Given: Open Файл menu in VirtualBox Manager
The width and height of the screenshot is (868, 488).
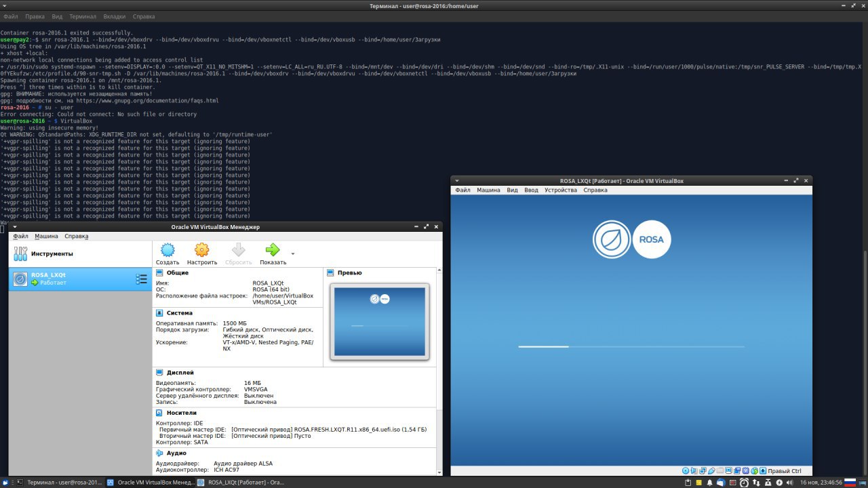Looking at the screenshot, I should click(x=20, y=237).
